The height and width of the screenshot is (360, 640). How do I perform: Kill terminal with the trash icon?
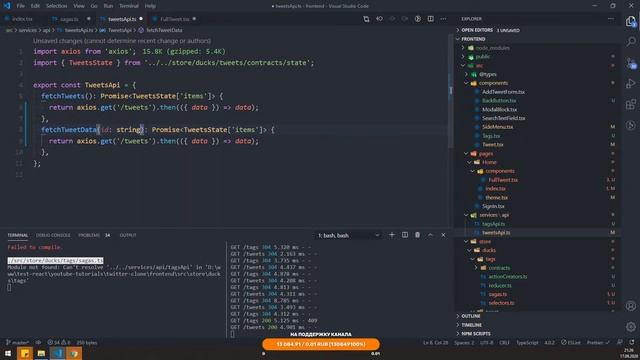click(418, 235)
